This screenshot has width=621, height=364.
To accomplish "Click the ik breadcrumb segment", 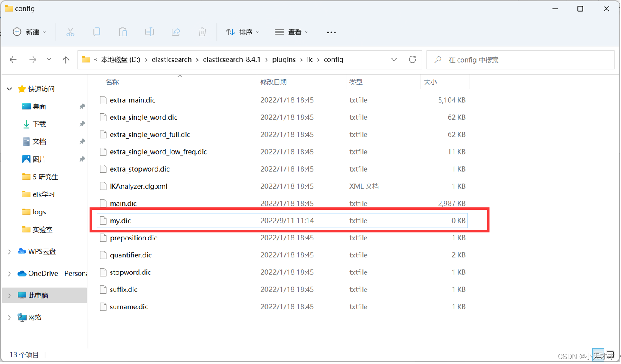I will [x=310, y=60].
